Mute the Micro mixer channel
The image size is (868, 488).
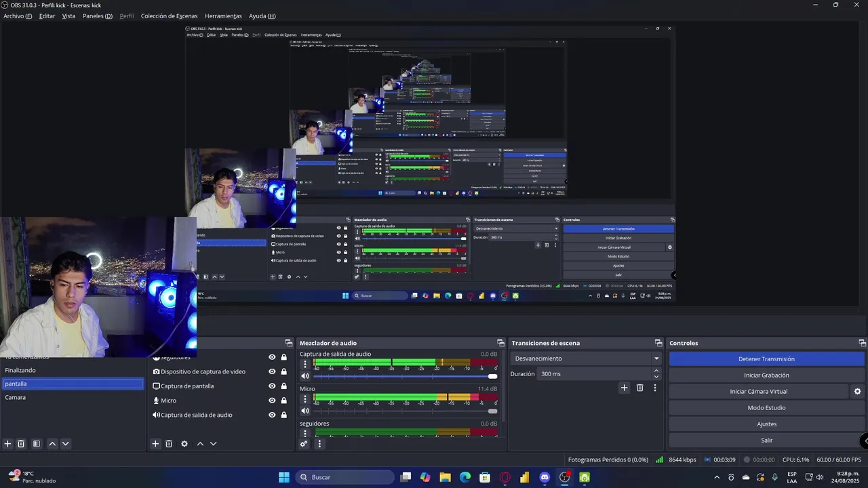tap(305, 411)
